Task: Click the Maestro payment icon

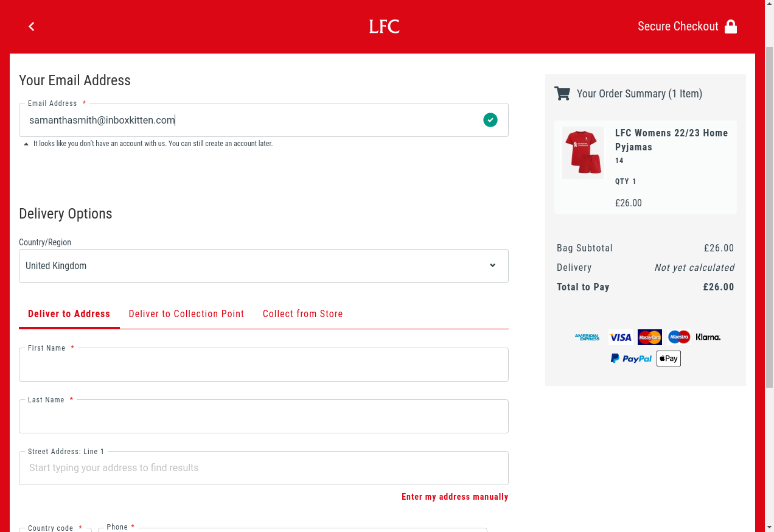Action: pyautogui.click(x=678, y=337)
